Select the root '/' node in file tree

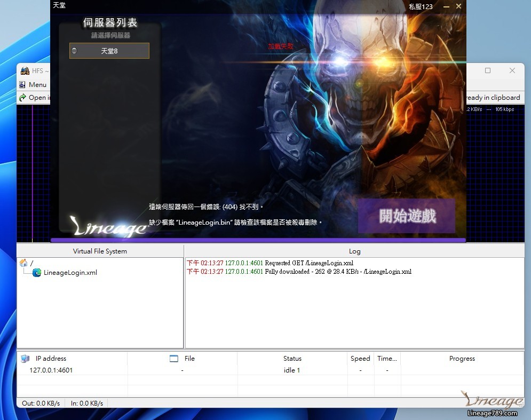click(x=32, y=263)
